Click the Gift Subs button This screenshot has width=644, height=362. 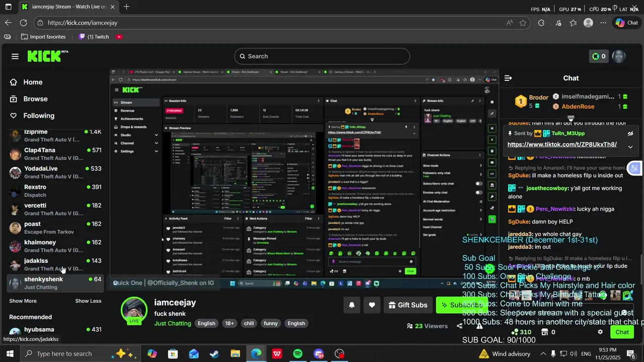(408, 305)
